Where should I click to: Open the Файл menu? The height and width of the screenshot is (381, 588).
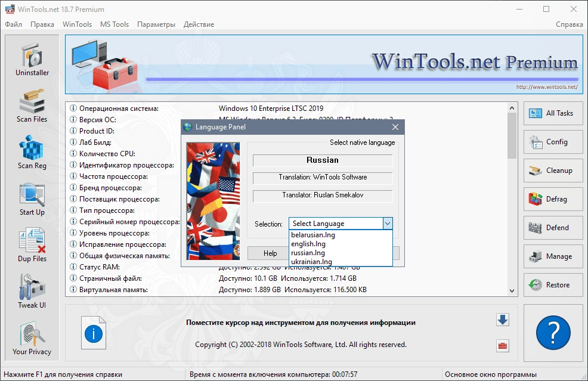pos(14,24)
